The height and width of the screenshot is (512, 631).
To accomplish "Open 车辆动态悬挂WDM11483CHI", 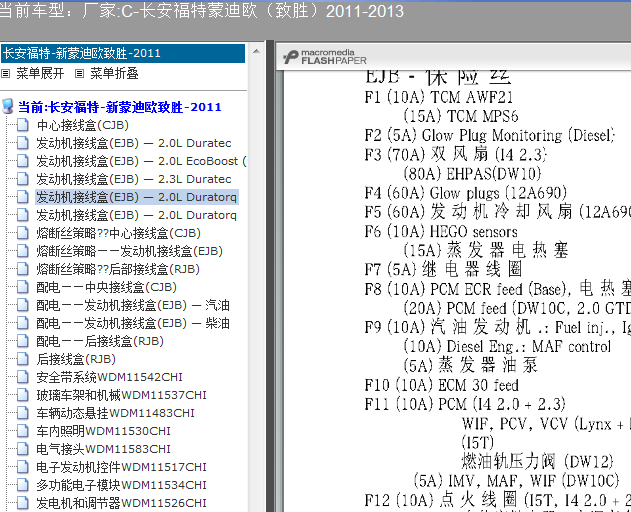I will (x=115, y=413).
